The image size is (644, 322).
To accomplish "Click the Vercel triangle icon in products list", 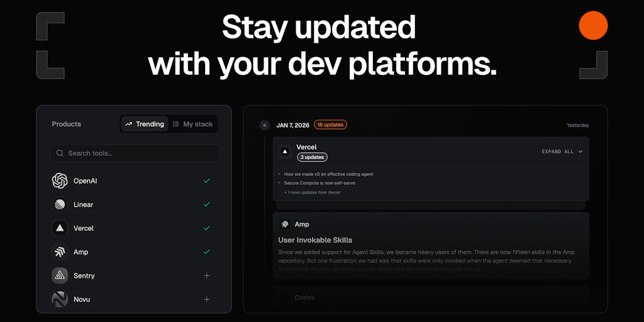I will (x=60, y=228).
